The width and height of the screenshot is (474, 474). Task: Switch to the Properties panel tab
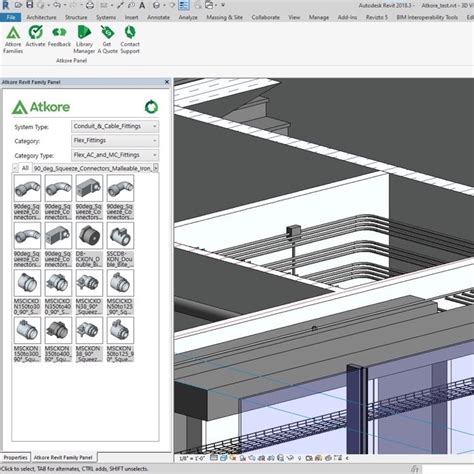point(15,457)
